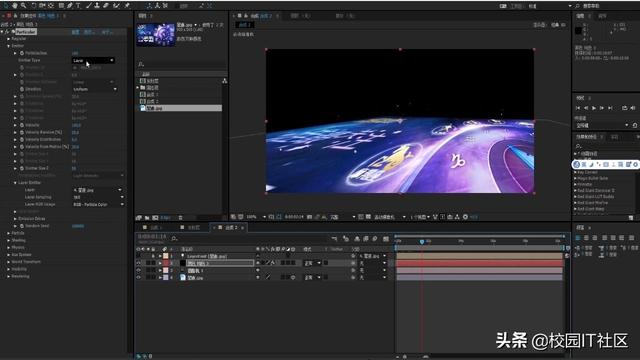Click the search icon in the top-right help field
Screen dimensions: 640x360
pyautogui.click(x=577, y=6)
